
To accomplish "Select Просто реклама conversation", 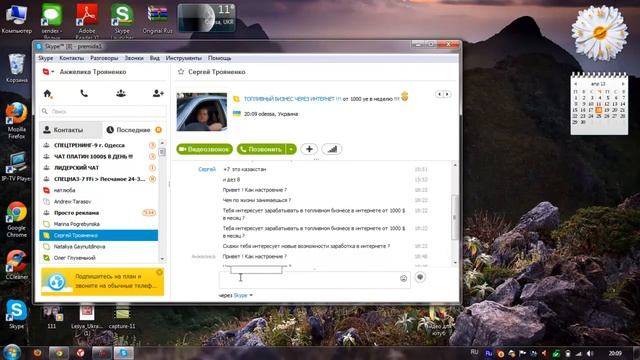I will coord(98,213).
